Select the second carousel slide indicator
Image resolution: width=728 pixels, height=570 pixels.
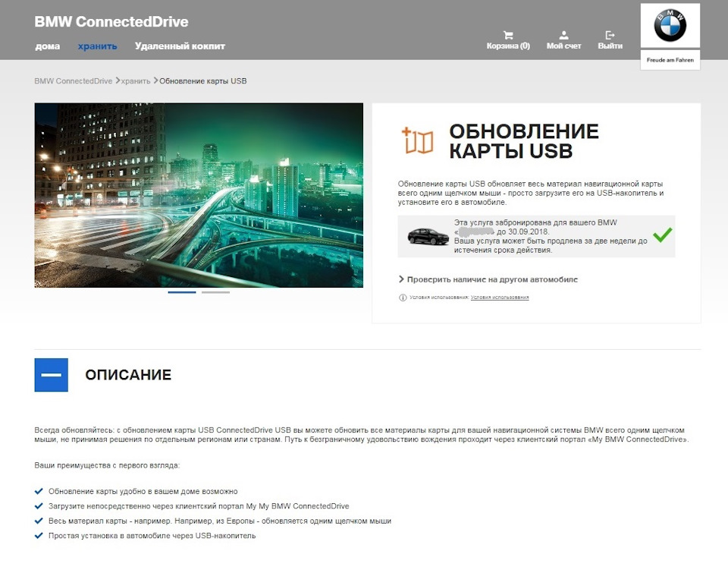215,292
